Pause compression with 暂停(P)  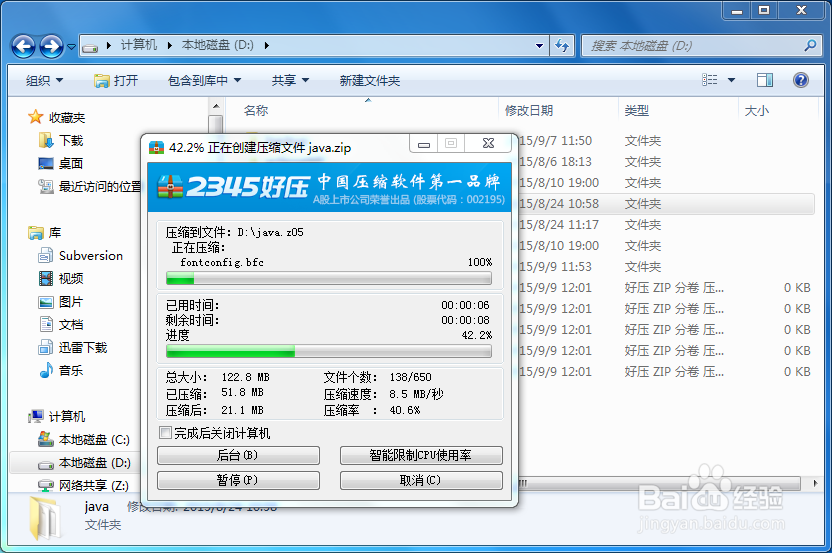pos(238,480)
